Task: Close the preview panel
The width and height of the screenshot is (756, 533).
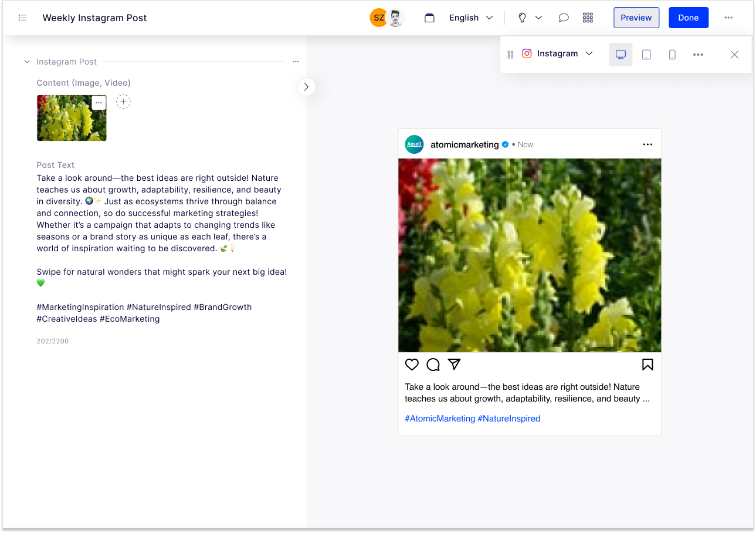Action: (734, 55)
